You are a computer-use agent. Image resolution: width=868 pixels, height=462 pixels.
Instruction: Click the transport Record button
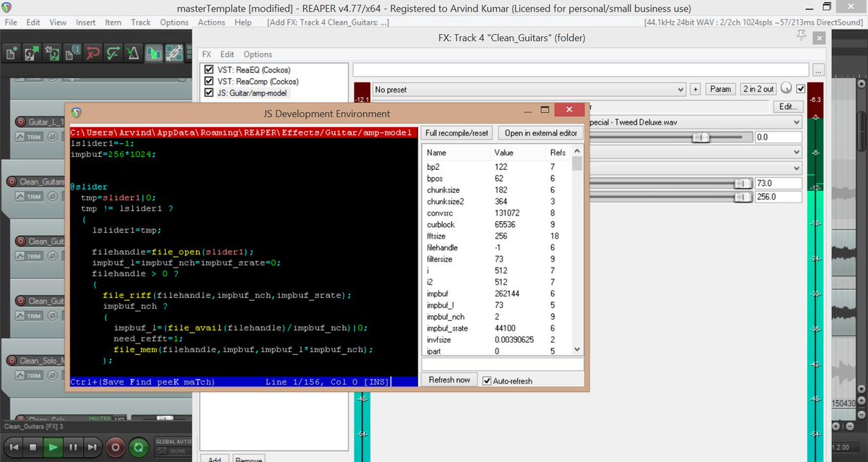click(x=114, y=448)
